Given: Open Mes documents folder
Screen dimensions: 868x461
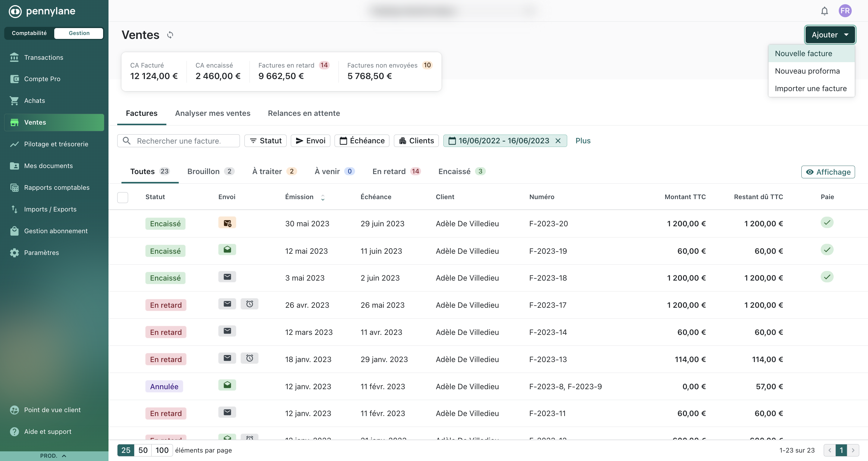Looking at the screenshot, I should pos(54,166).
